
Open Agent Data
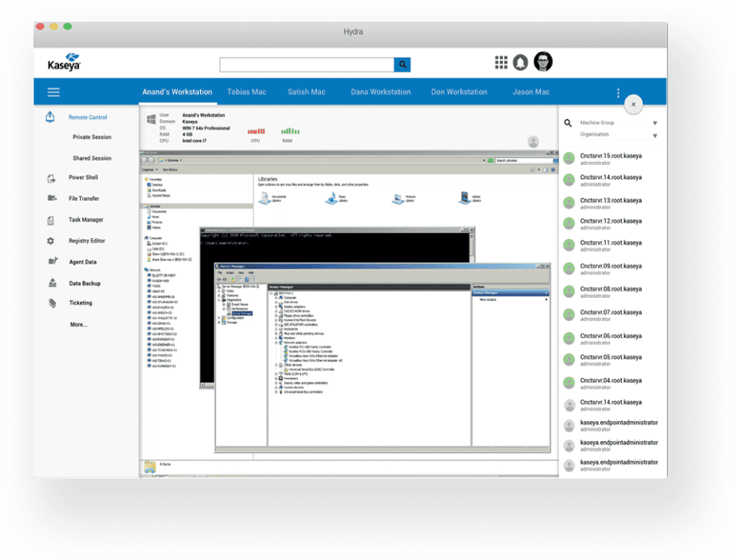tap(83, 262)
